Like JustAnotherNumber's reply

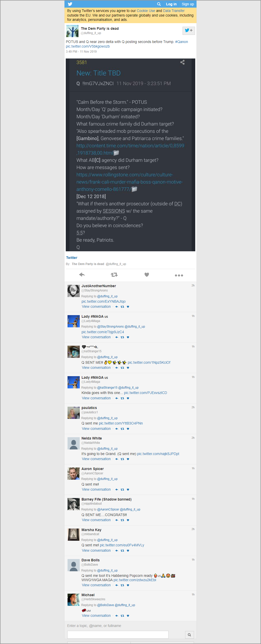pyautogui.click(x=128, y=307)
